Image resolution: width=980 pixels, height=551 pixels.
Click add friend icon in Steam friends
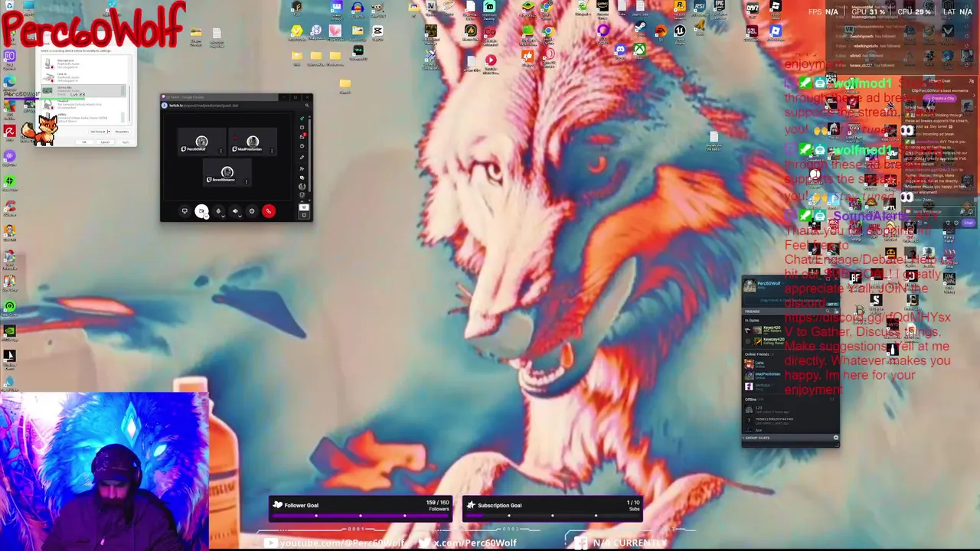tap(836, 311)
